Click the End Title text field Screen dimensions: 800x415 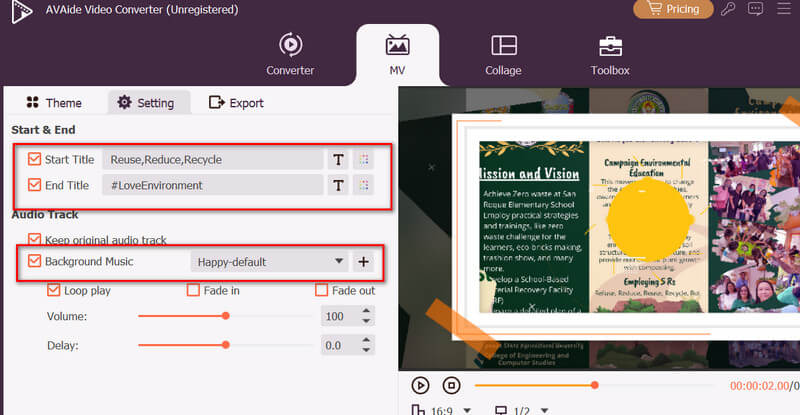pos(212,185)
